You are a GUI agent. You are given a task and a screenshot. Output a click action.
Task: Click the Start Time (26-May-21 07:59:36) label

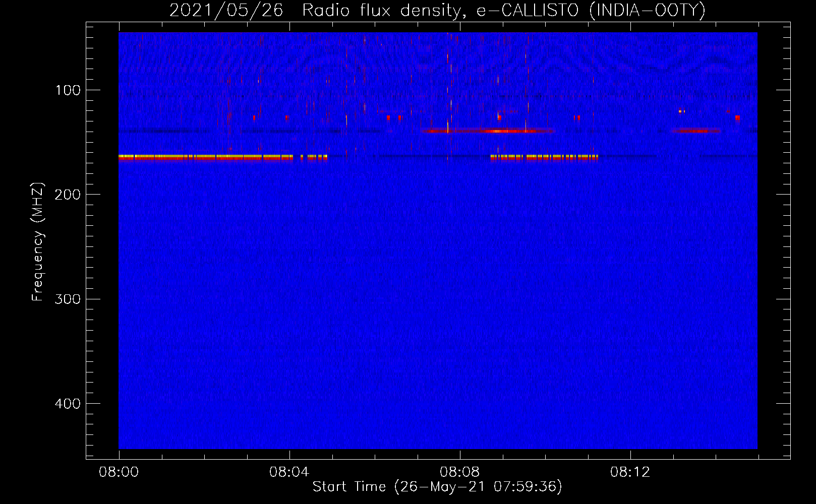pyautogui.click(x=437, y=487)
